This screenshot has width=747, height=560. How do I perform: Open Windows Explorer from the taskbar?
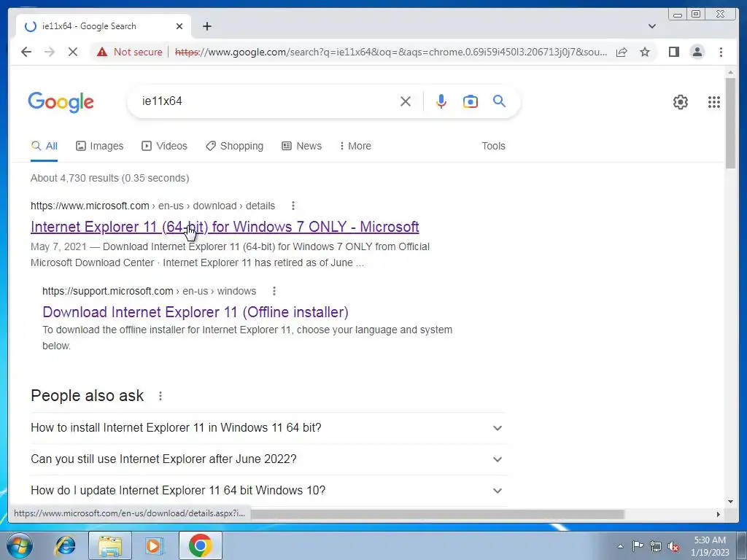click(110, 545)
